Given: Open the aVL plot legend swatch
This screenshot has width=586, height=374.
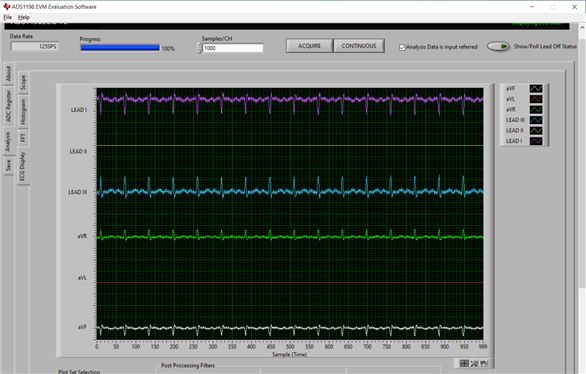Looking at the screenshot, I should point(536,99).
